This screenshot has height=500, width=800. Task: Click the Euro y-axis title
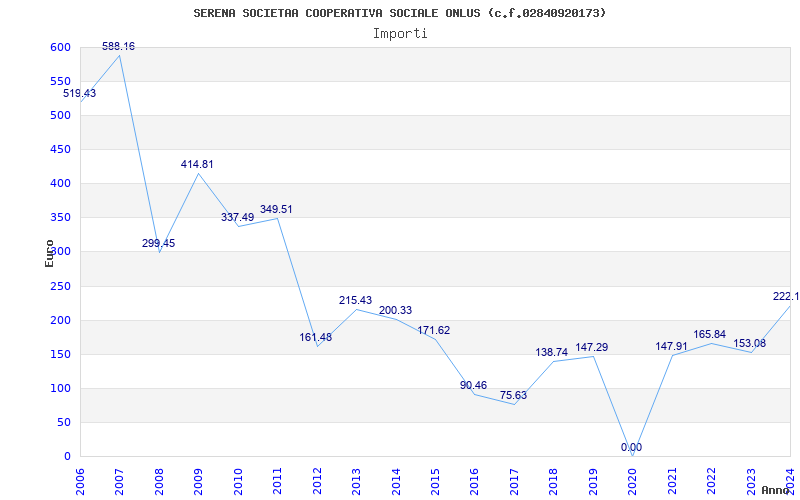point(49,253)
